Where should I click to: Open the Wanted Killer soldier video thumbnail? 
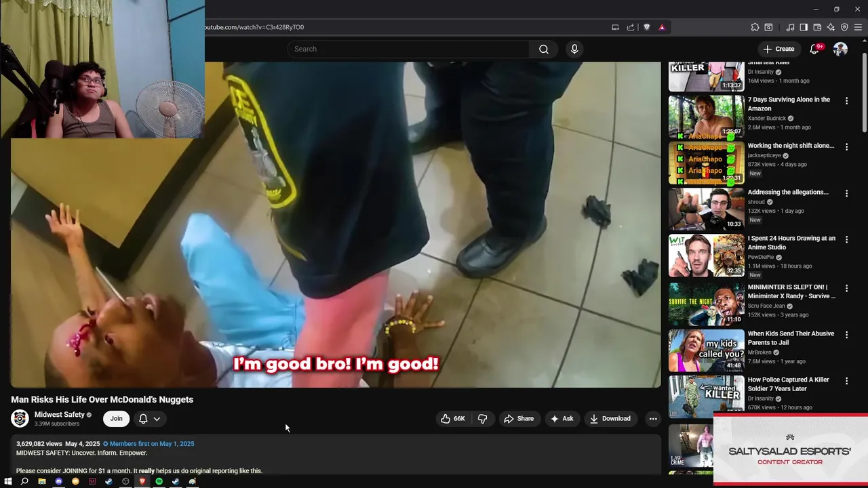click(706, 396)
